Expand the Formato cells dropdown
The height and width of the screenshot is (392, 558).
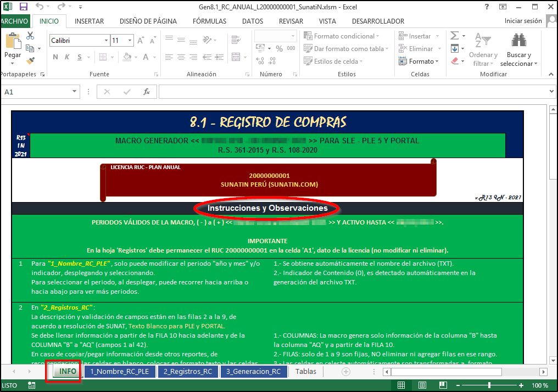tap(423, 61)
